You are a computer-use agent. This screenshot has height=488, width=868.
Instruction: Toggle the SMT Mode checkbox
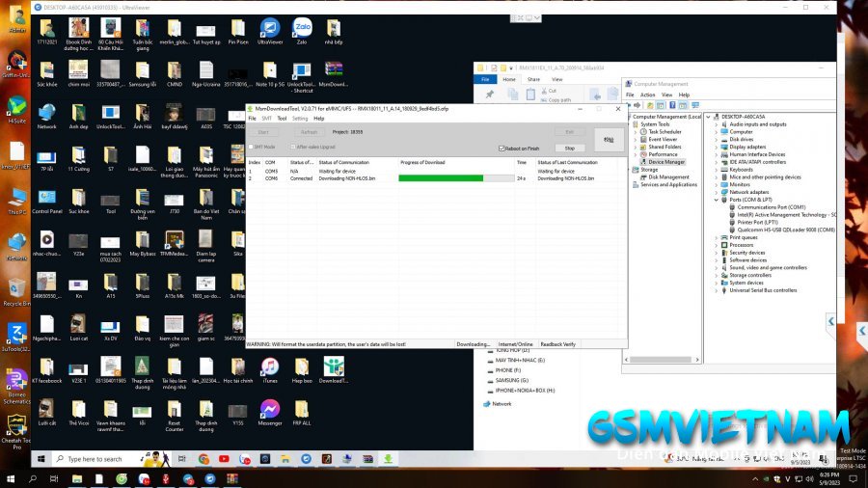[251, 147]
